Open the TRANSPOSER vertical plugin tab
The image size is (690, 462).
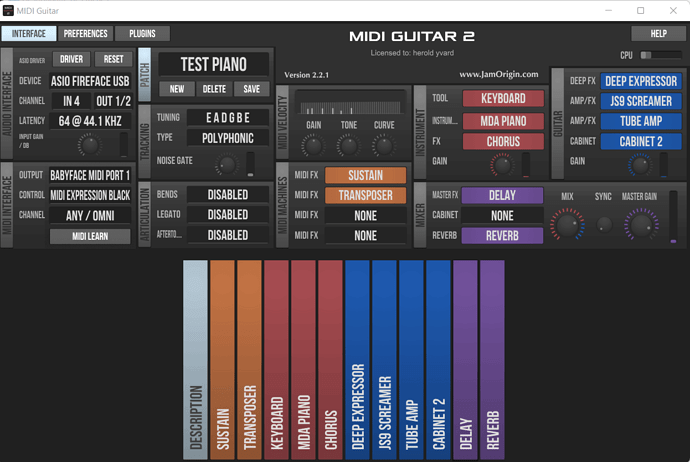[250, 360]
